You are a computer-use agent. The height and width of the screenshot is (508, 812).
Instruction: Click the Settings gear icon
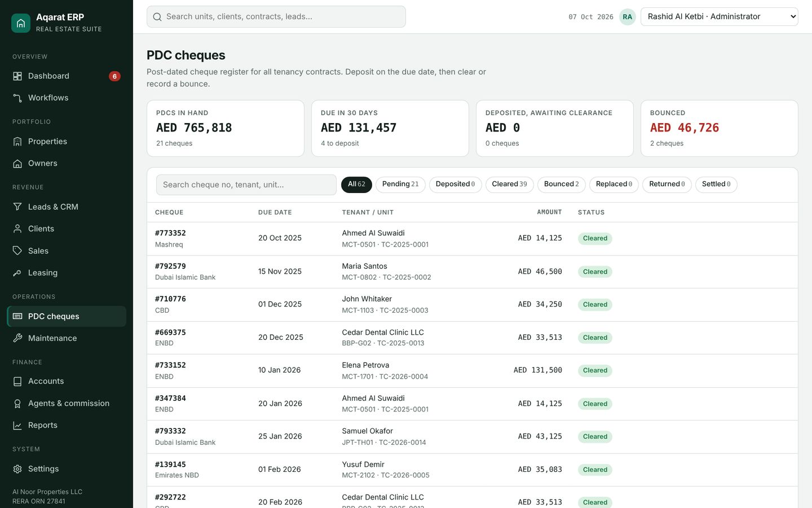coord(17,469)
